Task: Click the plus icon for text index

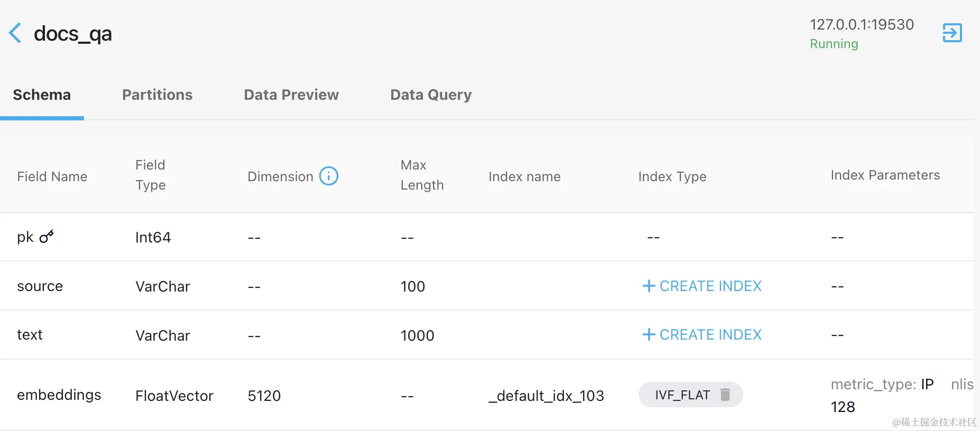Action: click(x=649, y=334)
